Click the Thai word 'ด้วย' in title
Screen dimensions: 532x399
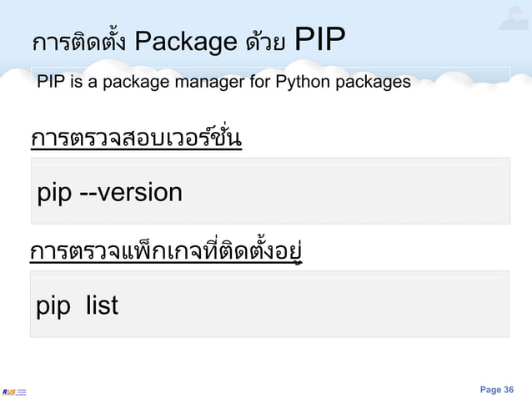[x=265, y=42]
